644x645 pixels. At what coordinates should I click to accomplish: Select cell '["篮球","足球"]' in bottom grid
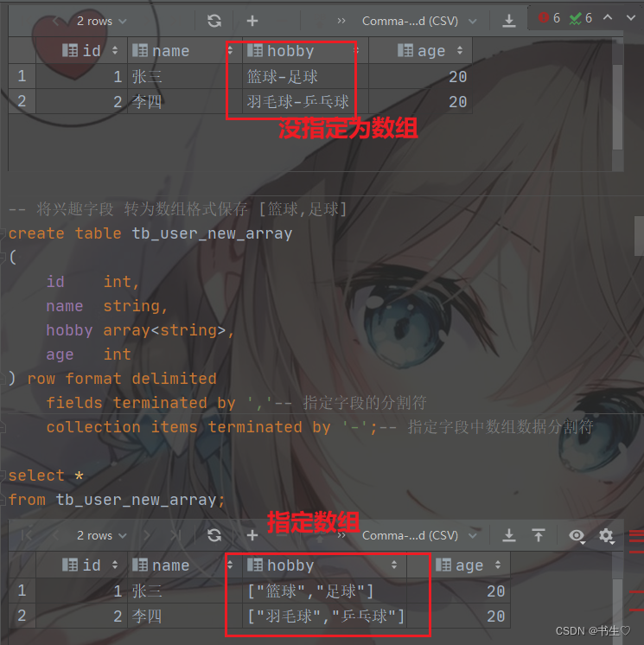[324, 591]
